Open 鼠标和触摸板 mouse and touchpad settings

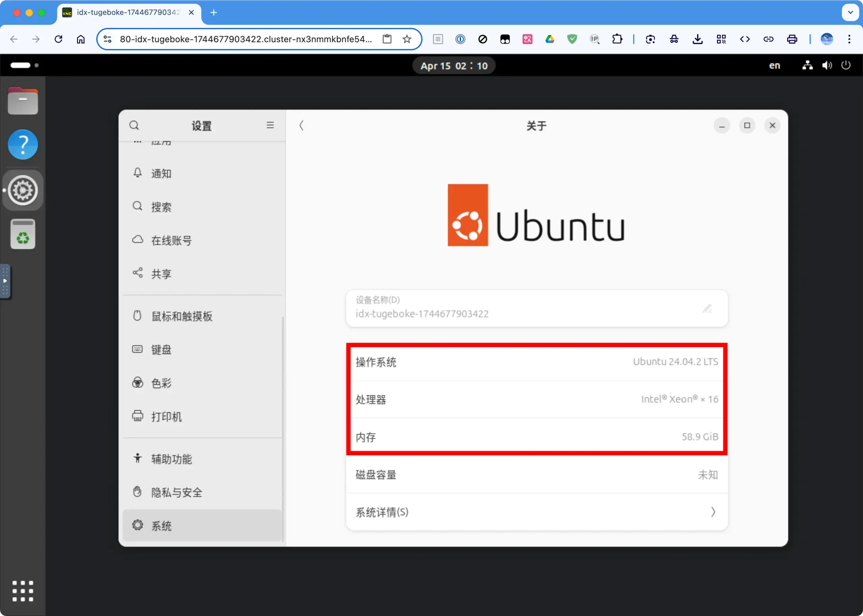click(x=202, y=316)
